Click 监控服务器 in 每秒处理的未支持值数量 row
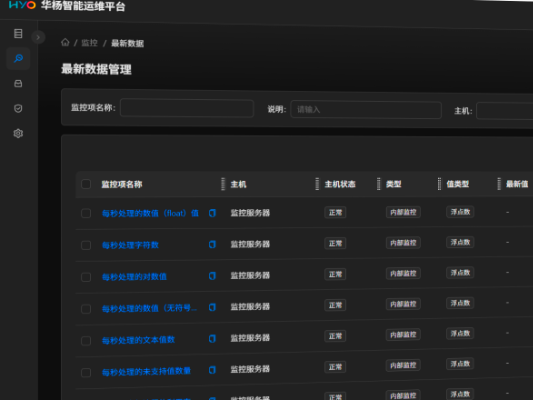Viewport: 533px width, 400px height. pos(250,369)
